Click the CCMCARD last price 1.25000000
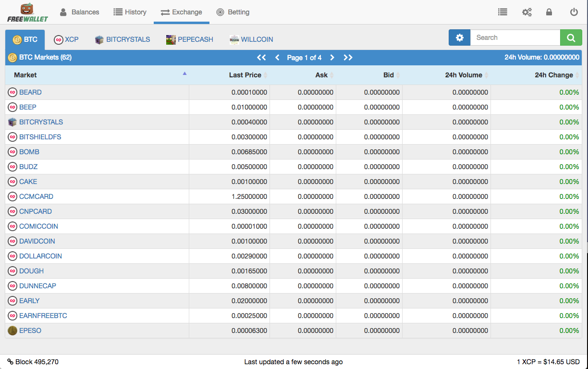The width and height of the screenshot is (588, 369). (249, 197)
